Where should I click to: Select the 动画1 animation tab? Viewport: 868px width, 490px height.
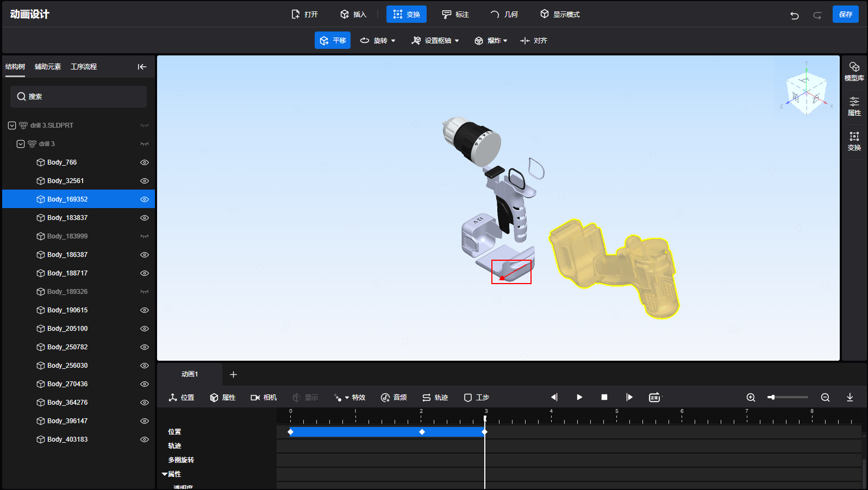click(190, 374)
